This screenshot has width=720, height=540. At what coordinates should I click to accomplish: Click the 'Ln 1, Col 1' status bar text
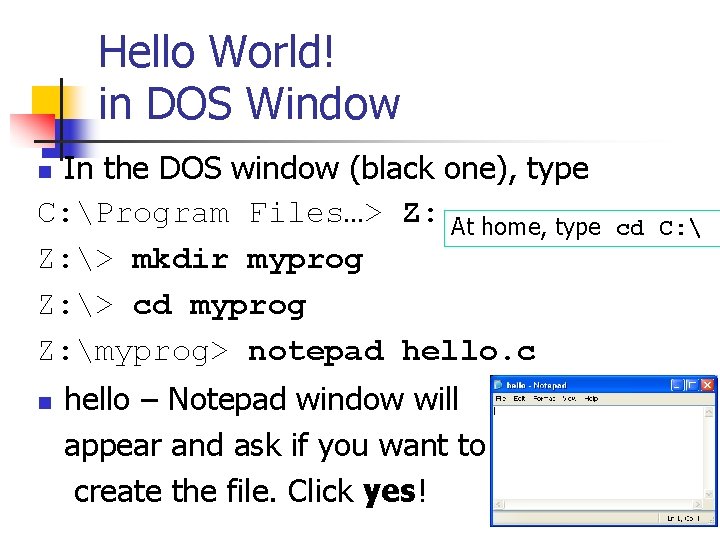tap(683, 518)
